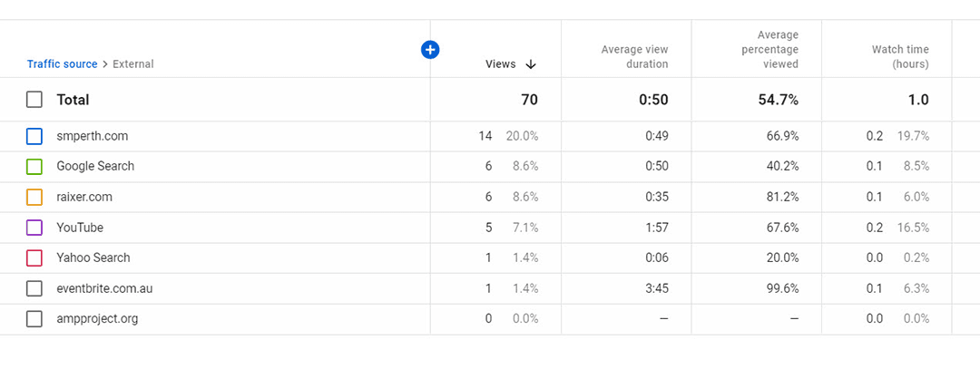The image size is (980, 369).
Task: Toggle the Total row checkbox
Action: coord(34,99)
